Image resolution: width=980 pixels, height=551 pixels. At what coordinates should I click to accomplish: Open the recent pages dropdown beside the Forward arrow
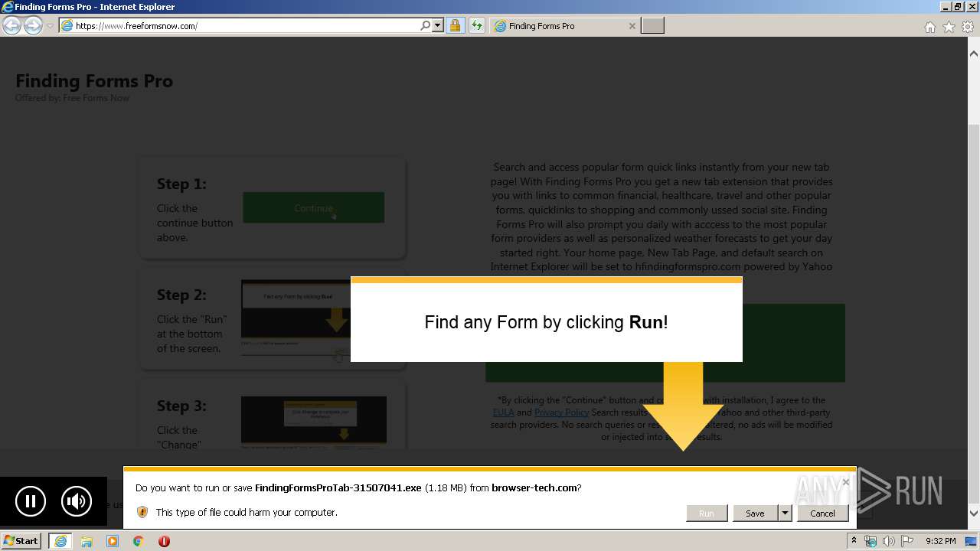point(50,26)
